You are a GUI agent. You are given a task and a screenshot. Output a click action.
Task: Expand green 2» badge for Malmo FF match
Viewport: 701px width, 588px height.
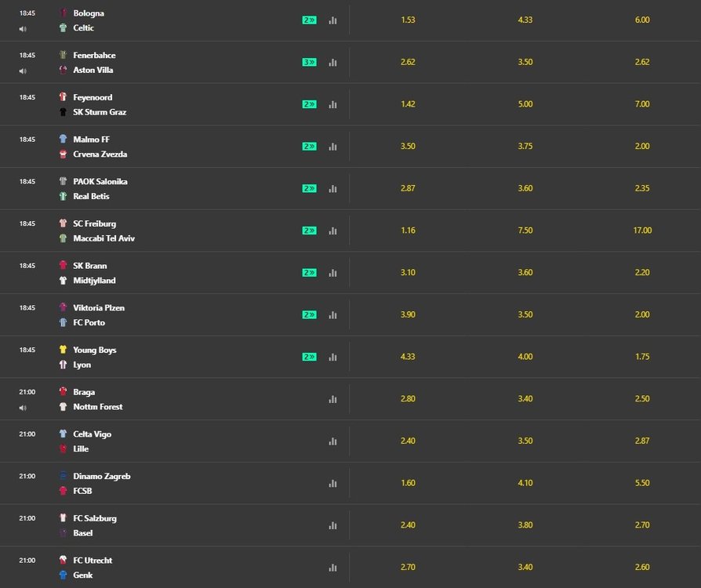click(x=309, y=147)
